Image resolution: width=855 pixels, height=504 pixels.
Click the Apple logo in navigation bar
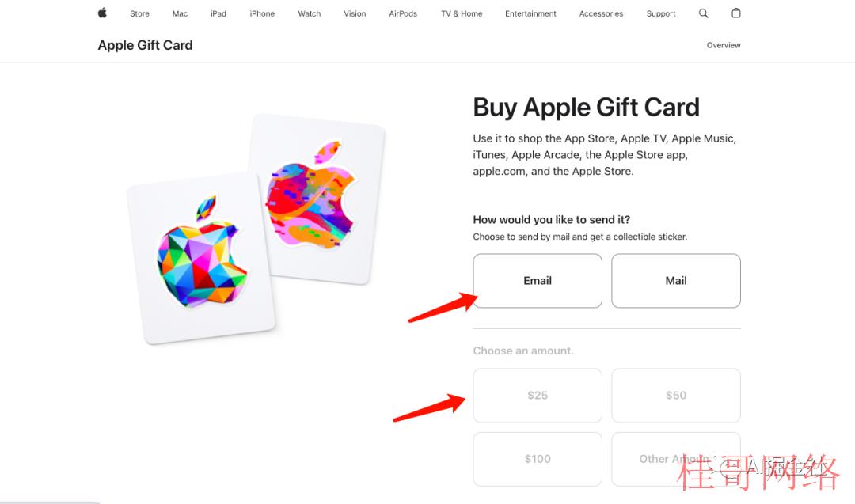102,13
